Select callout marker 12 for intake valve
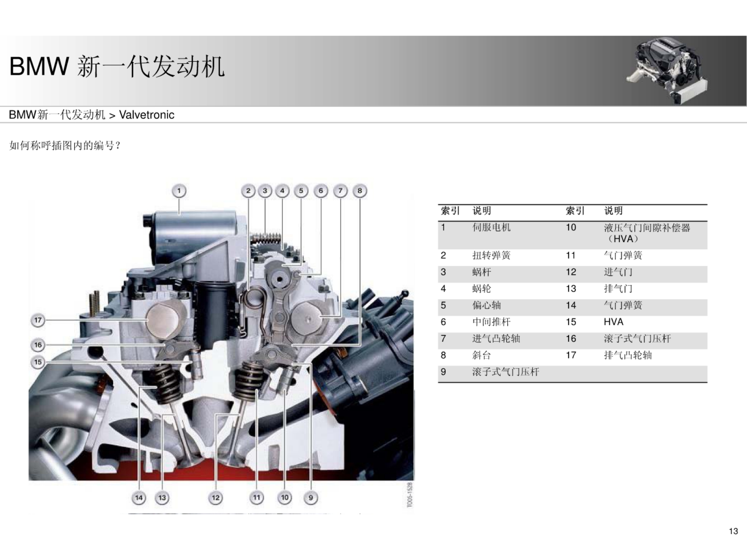The height and width of the screenshot is (560, 747). [215, 497]
